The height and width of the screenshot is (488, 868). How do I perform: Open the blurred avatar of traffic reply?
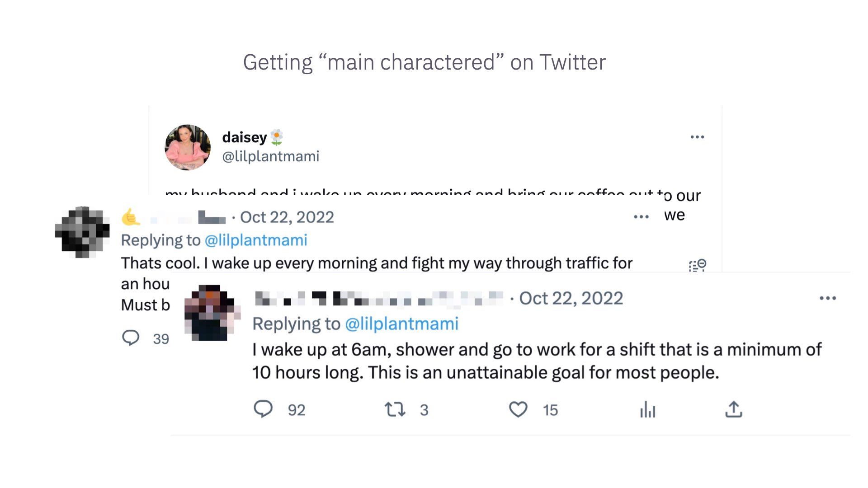click(82, 232)
